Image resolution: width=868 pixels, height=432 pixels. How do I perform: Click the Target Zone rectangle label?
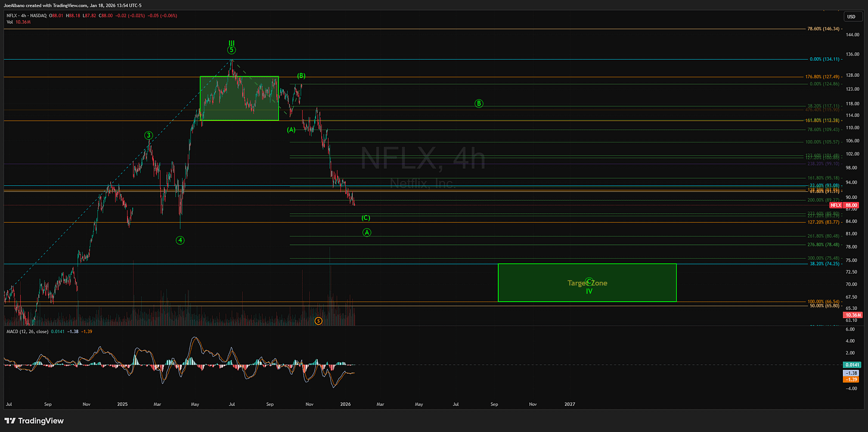point(587,283)
